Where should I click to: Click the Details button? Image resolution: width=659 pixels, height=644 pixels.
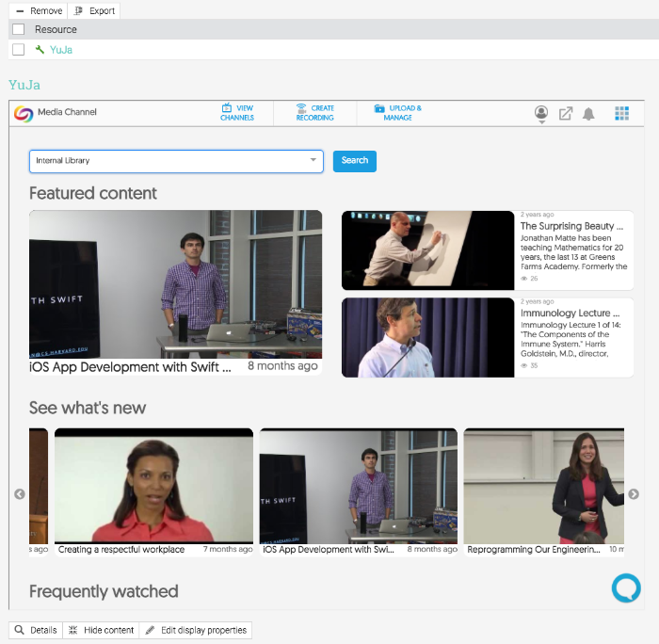[36, 630]
